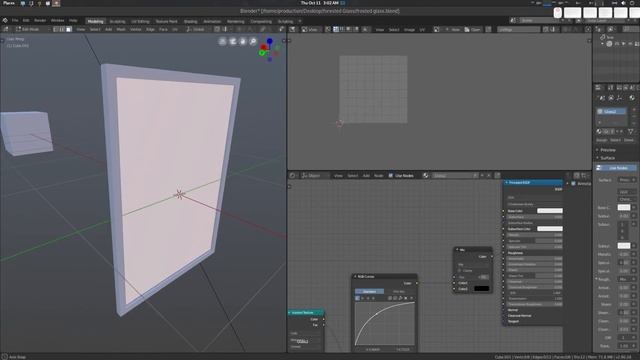The height and width of the screenshot is (360, 640).
Task: Collapse the Principled BSDF node
Action: [x=507, y=182]
